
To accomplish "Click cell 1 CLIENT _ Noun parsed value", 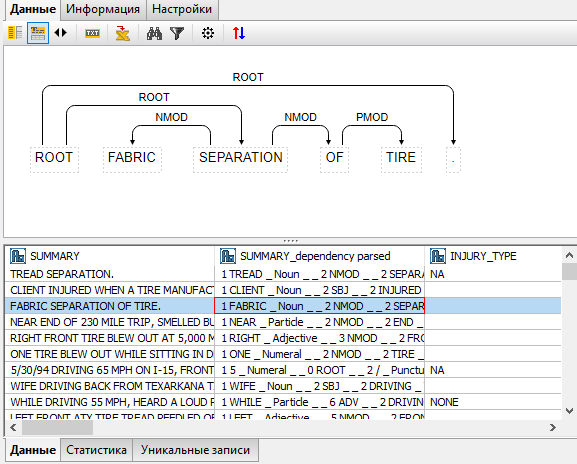I will (319, 290).
